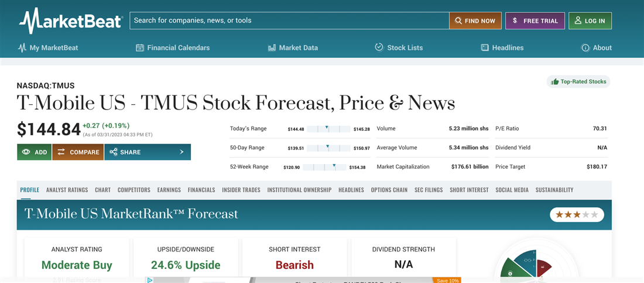This screenshot has height=283, width=644.
Task: Click the calendar icon beside Financial Calendars
Action: tap(140, 47)
